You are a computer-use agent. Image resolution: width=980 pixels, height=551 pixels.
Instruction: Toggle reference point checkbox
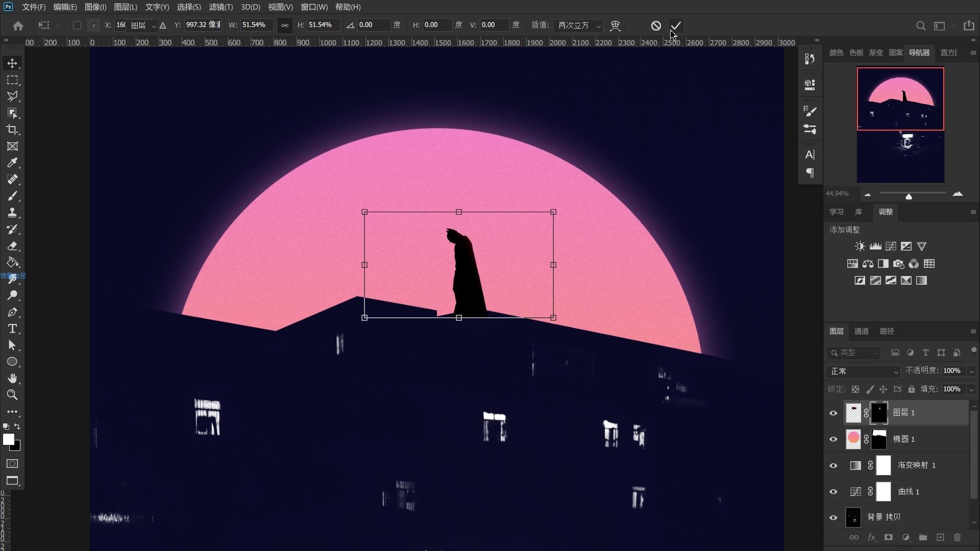77,25
